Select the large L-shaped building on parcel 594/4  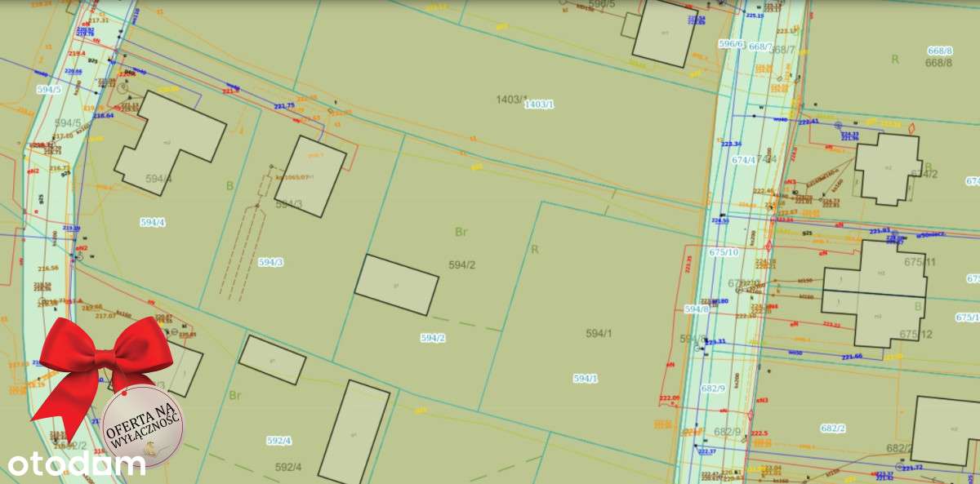click(x=169, y=143)
